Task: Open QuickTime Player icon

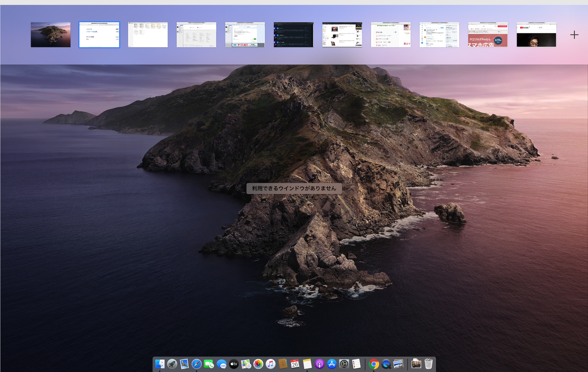Action: [x=386, y=364]
